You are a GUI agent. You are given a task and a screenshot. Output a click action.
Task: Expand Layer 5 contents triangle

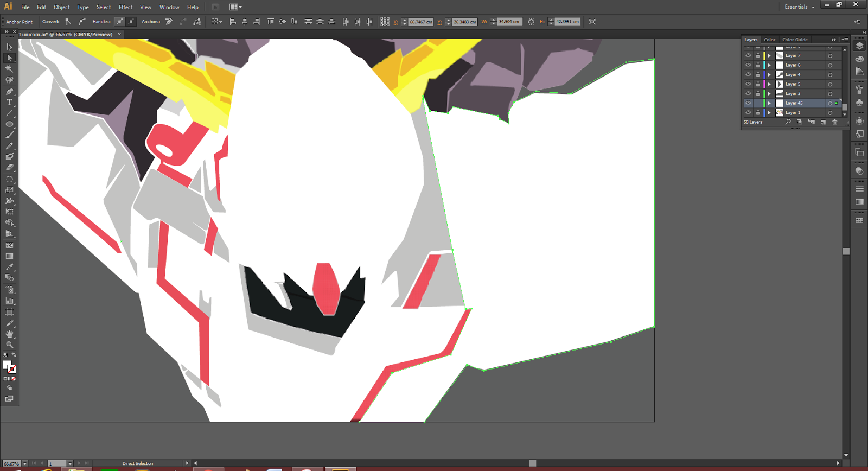pyautogui.click(x=769, y=84)
